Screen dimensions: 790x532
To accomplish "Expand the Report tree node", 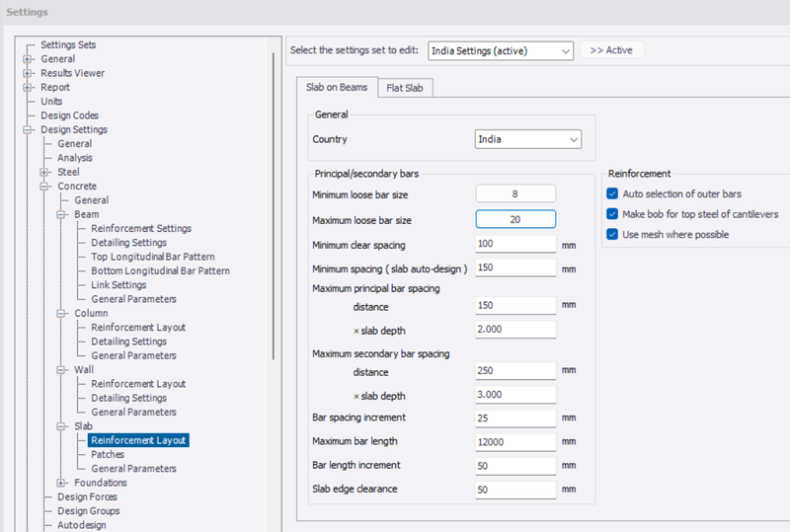I will coord(27,87).
